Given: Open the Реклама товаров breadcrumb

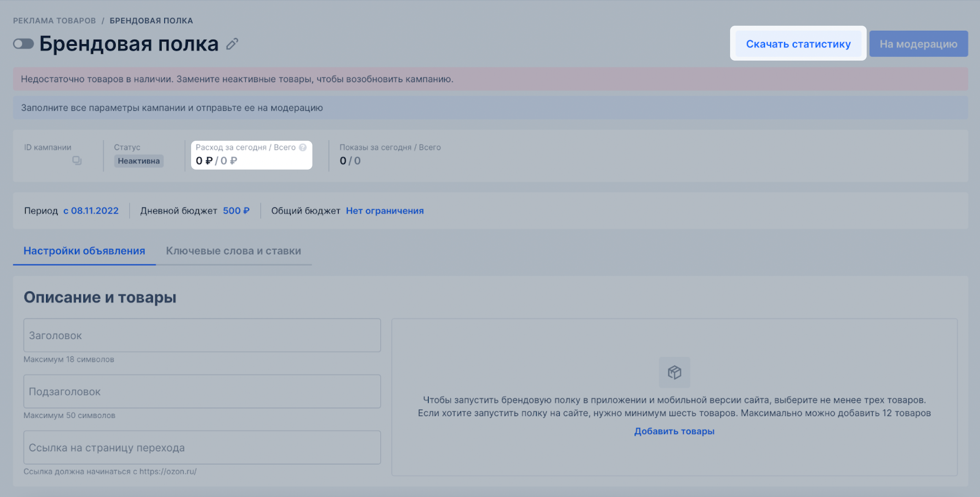Looking at the screenshot, I should tap(55, 21).
